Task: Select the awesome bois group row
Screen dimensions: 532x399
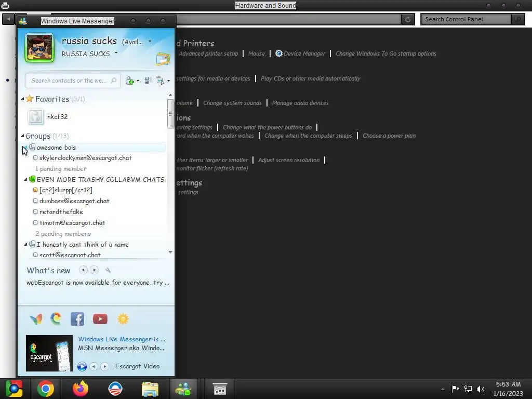Action: 94,147
